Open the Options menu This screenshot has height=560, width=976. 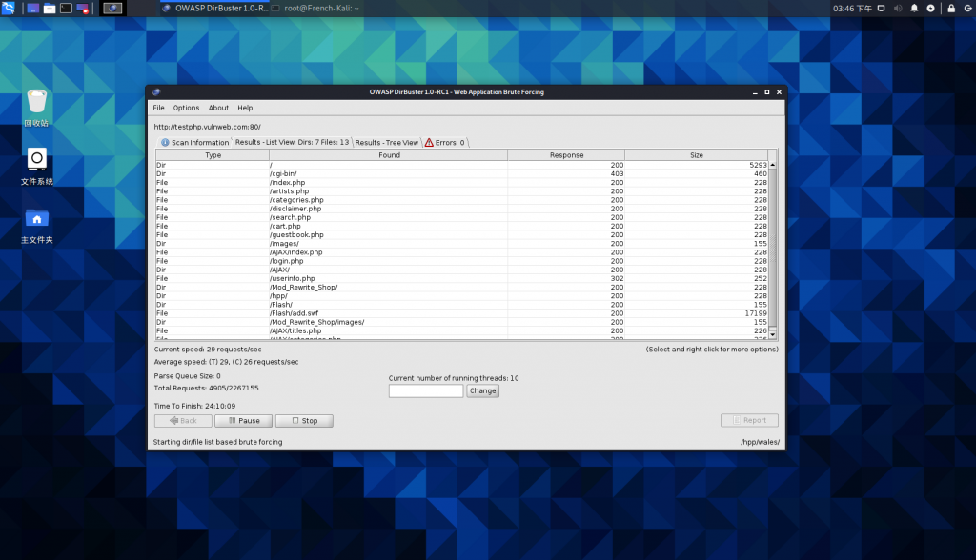tap(186, 108)
